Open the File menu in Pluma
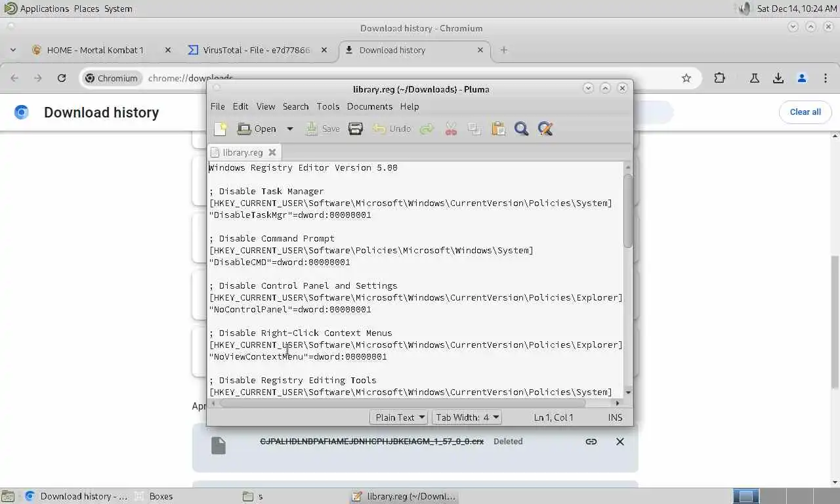The image size is (840, 504). (217, 106)
